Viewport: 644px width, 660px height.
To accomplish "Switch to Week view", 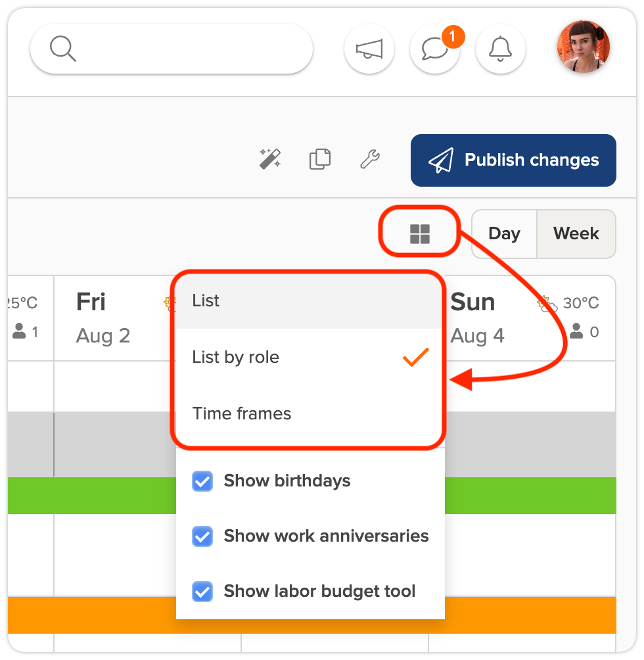I will click(x=576, y=234).
